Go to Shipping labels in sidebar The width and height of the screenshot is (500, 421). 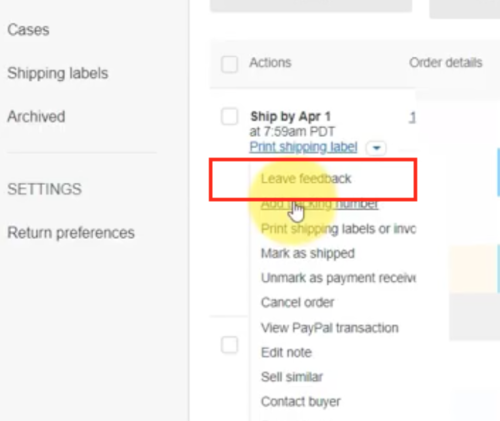tap(58, 73)
